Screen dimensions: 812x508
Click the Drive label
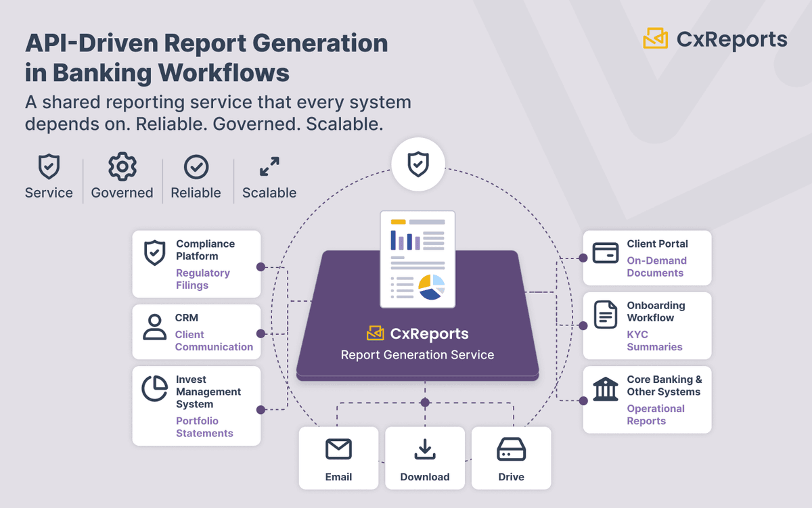click(511, 477)
